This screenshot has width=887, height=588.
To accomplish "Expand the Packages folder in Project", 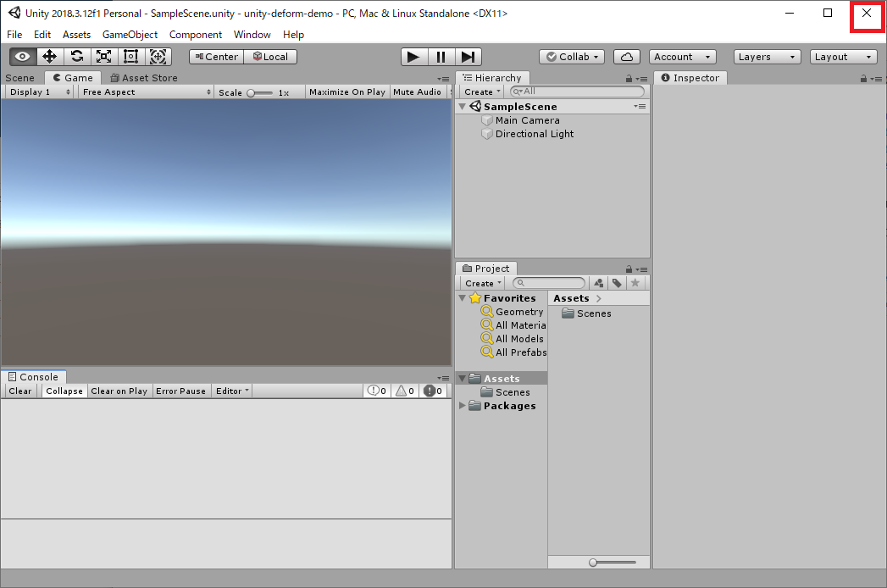I will (463, 406).
